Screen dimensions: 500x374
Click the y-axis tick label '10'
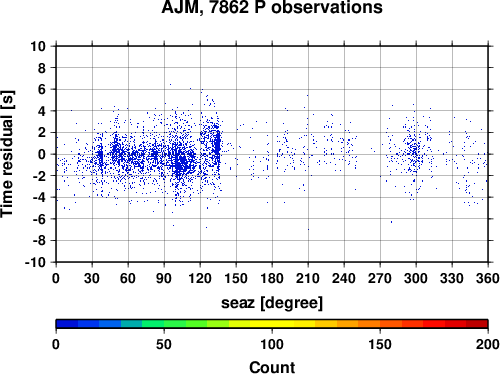pyautogui.click(x=38, y=46)
